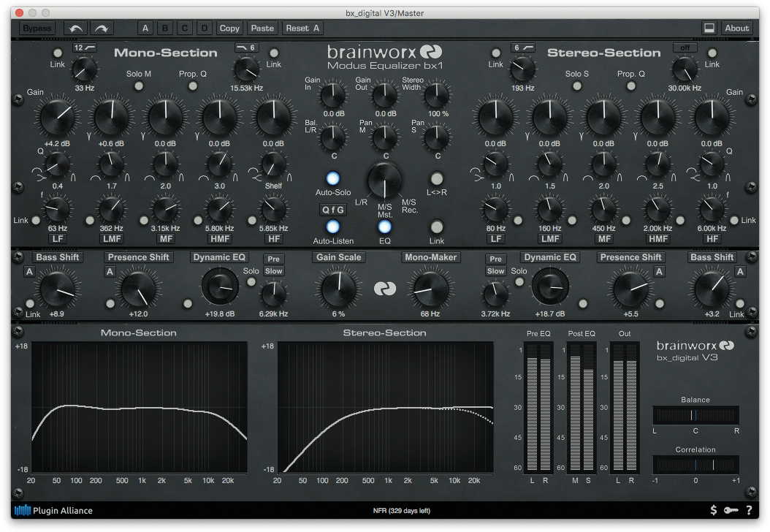
Task: Toggle the EQ on/off button
Action: point(385,227)
